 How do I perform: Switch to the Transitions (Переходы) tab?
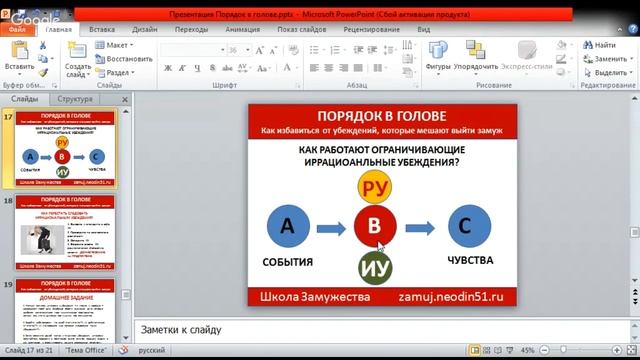pos(191,29)
